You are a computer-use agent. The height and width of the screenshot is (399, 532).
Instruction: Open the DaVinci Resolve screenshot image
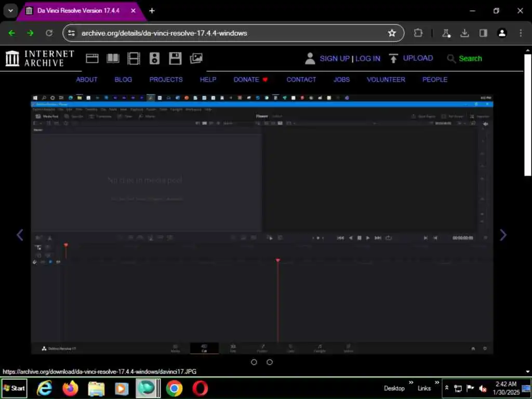262,224
